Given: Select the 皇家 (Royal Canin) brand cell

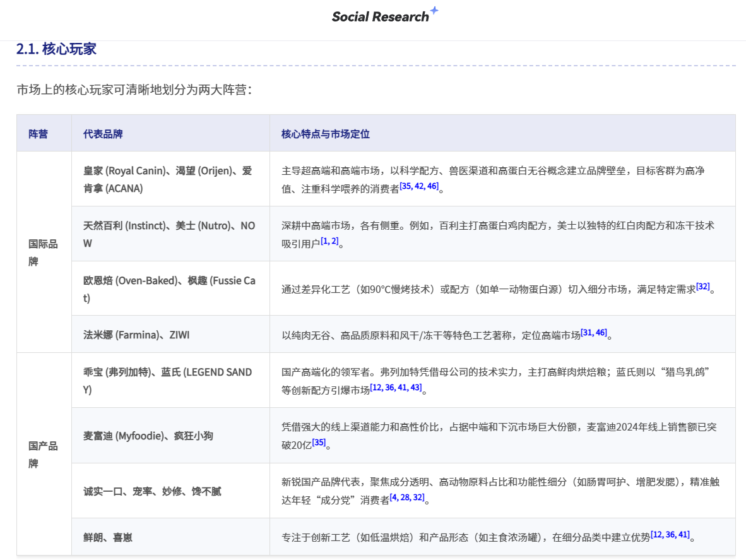Looking at the screenshot, I should [171, 179].
